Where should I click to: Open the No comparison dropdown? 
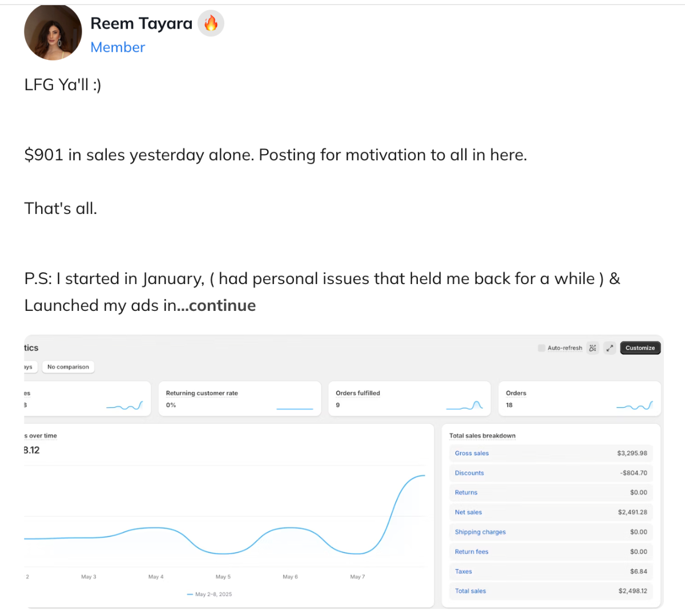68,367
